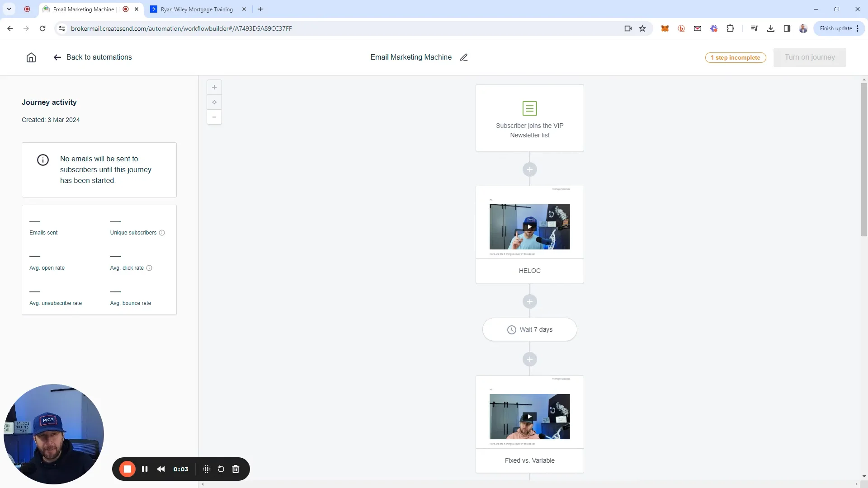Open the HELOC email step
Image resolution: width=868 pixels, height=488 pixels.
530,235
